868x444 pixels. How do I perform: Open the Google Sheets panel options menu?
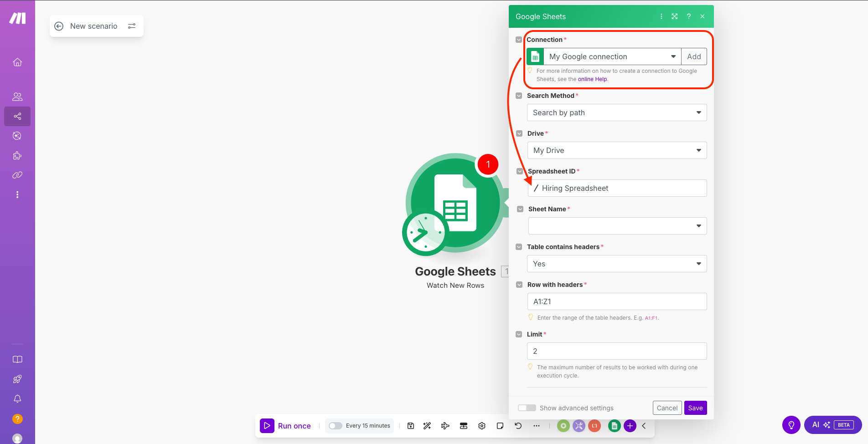click(661, 16)
